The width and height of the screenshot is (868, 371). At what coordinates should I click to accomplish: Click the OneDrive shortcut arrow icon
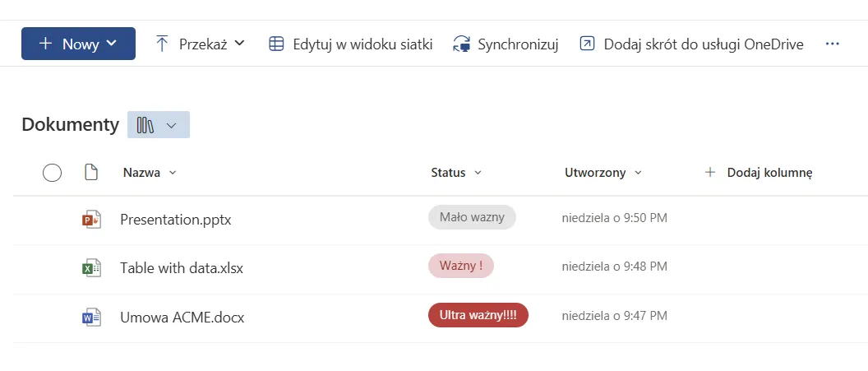(x=587, y=44)
